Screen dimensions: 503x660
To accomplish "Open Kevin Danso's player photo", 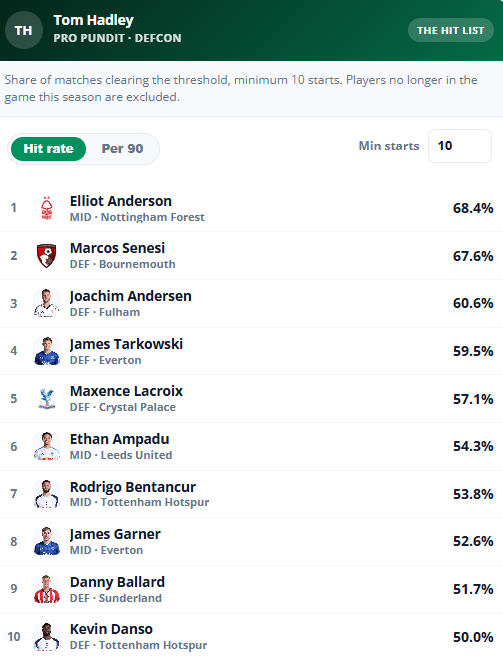I will tap(47, 636).
